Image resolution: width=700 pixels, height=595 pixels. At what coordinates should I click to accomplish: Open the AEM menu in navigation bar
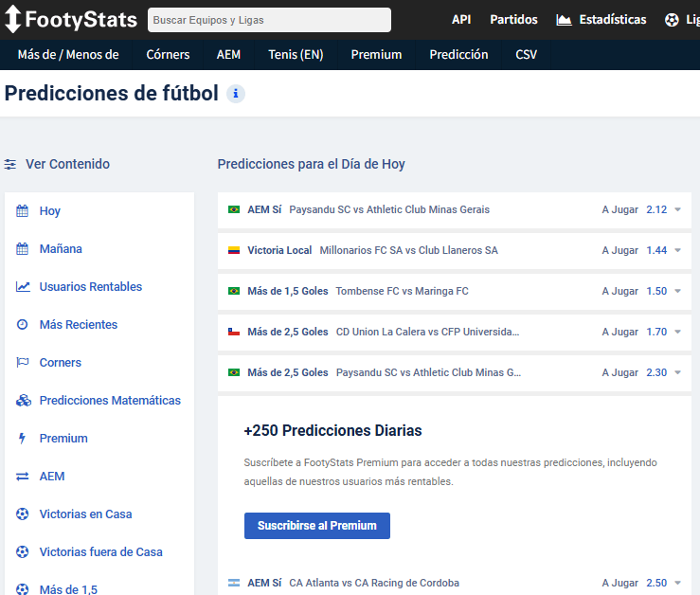[228, 55]
